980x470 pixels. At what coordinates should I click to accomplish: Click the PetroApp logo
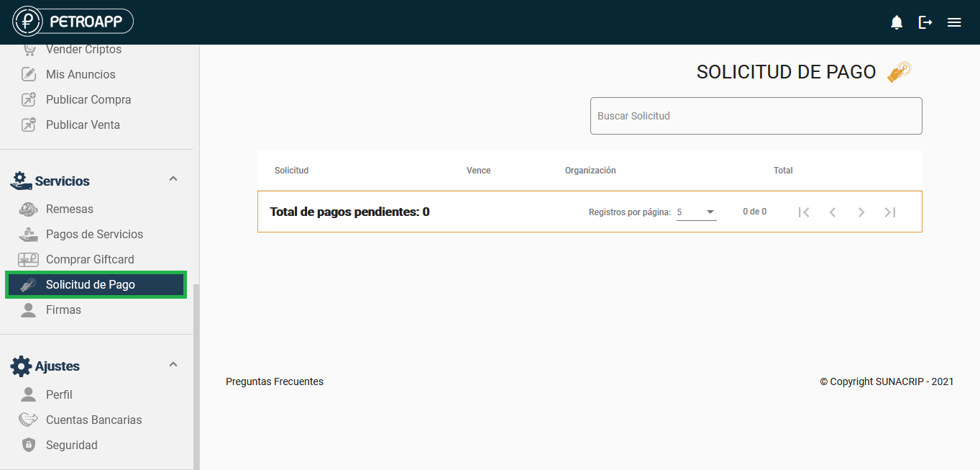pos(73,22)
